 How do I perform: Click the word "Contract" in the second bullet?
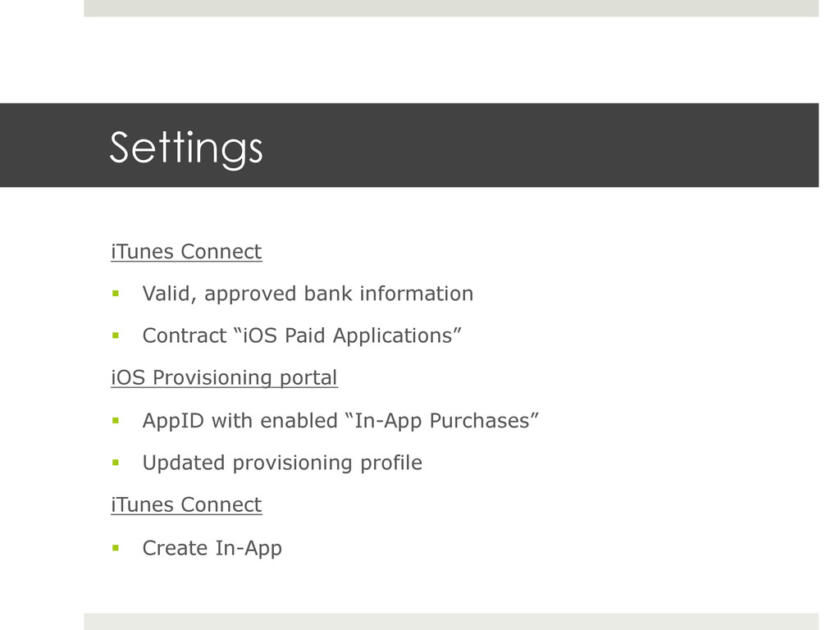pyautogui.click(x=185, y=336)
